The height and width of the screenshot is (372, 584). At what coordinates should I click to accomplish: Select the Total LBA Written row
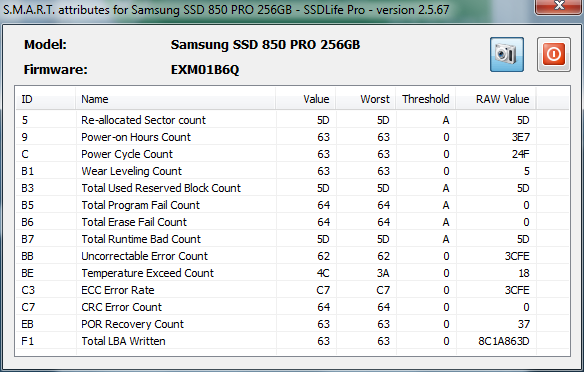coord(292,341)
